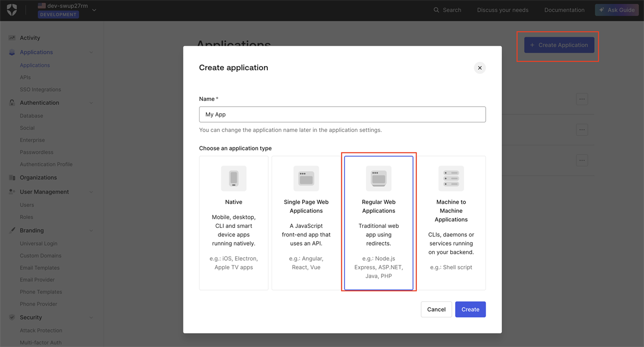644x347 pixels.
Task: Click the Auth0 shield logo
Action: [12, 10]
